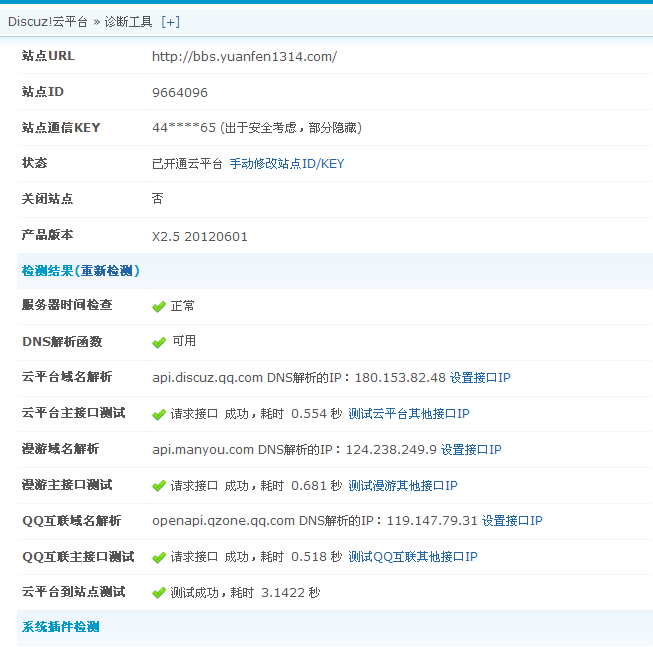Click green checkmark beside 服务器时间检查 正常
Screen dimensions: 653x647
(158, 306)
